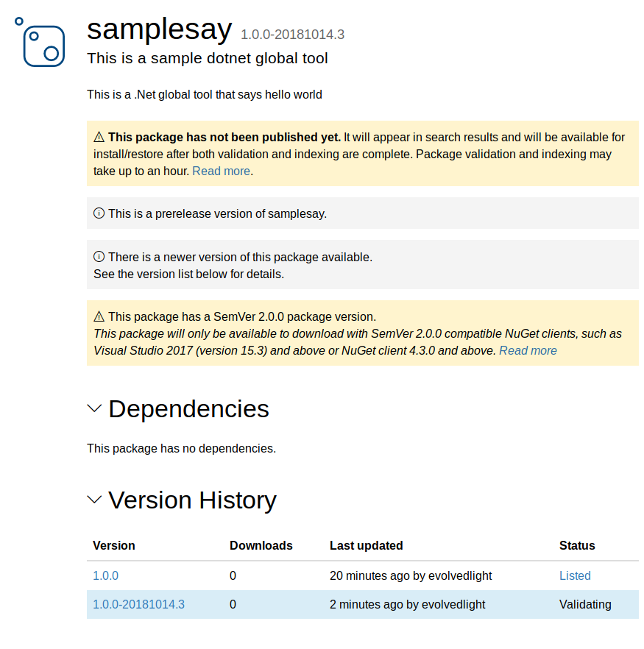The image size is (644, 649).
Task: Click the samplesay package logo icon
Action: tap(43, 43)
